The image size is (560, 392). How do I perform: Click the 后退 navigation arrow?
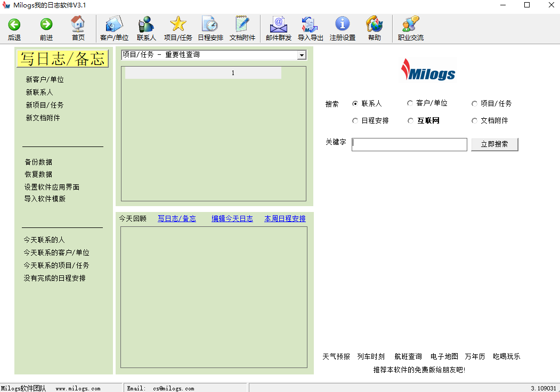[x=14, y=23]
